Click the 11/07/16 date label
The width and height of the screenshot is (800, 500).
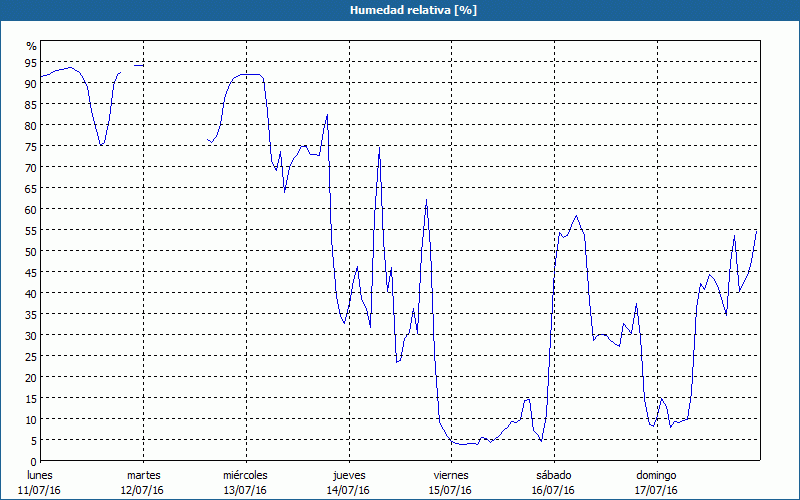(41, 490)
